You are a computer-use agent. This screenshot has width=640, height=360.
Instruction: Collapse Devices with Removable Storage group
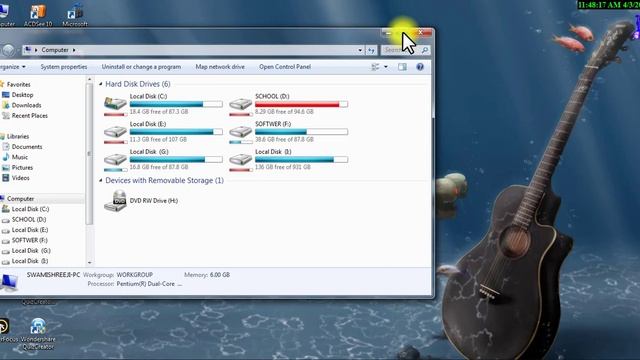[x=100, y=180]
